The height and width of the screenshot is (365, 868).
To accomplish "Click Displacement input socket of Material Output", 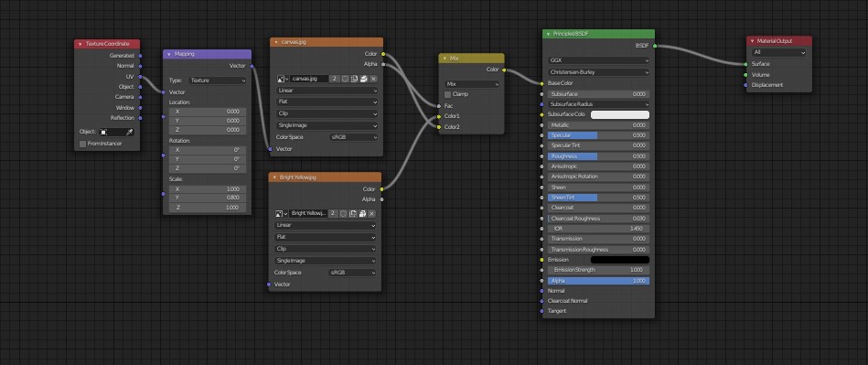I will point(745,85).
